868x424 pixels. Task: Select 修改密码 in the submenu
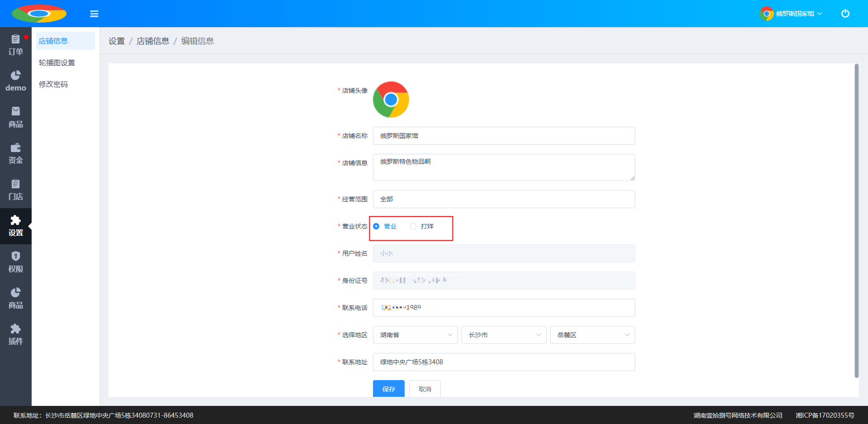coord(66,84)
